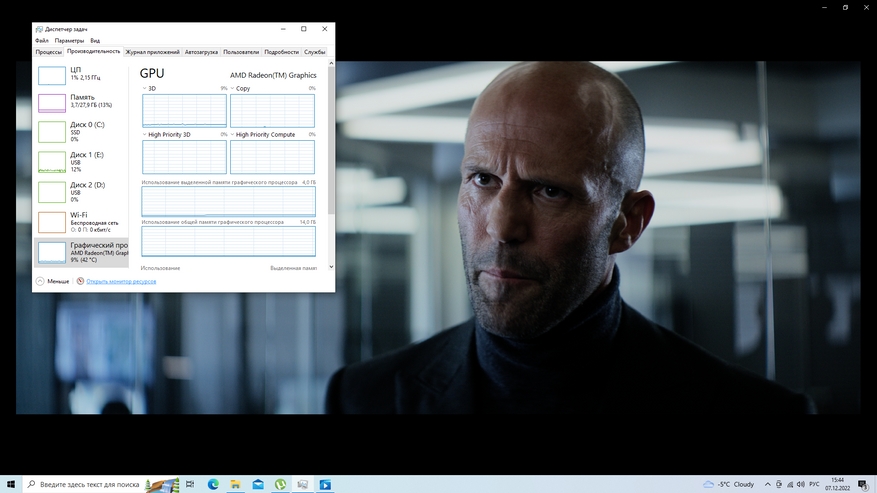Open the High Priority 3D graph dropdown

click(x=144, y=135)
